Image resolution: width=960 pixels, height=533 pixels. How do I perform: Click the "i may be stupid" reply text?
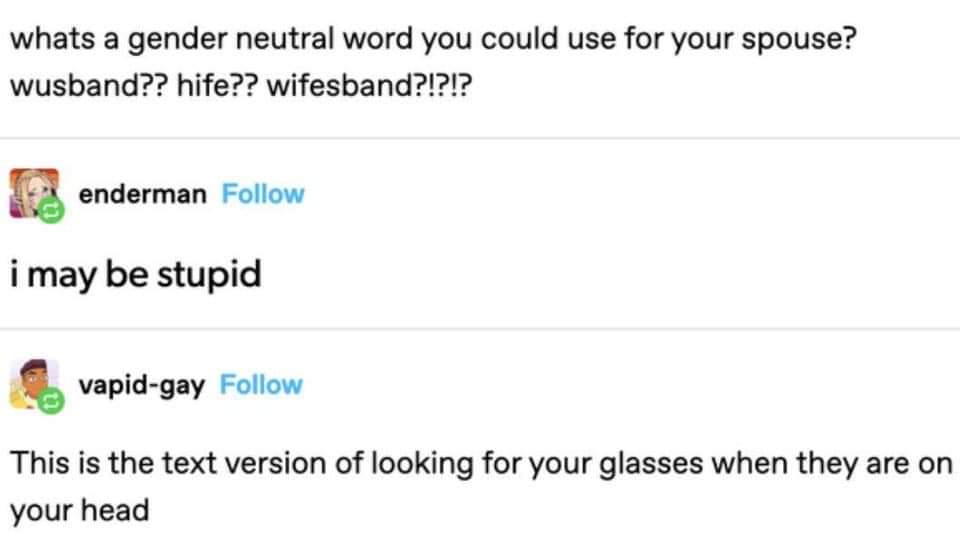coord(135,275)
